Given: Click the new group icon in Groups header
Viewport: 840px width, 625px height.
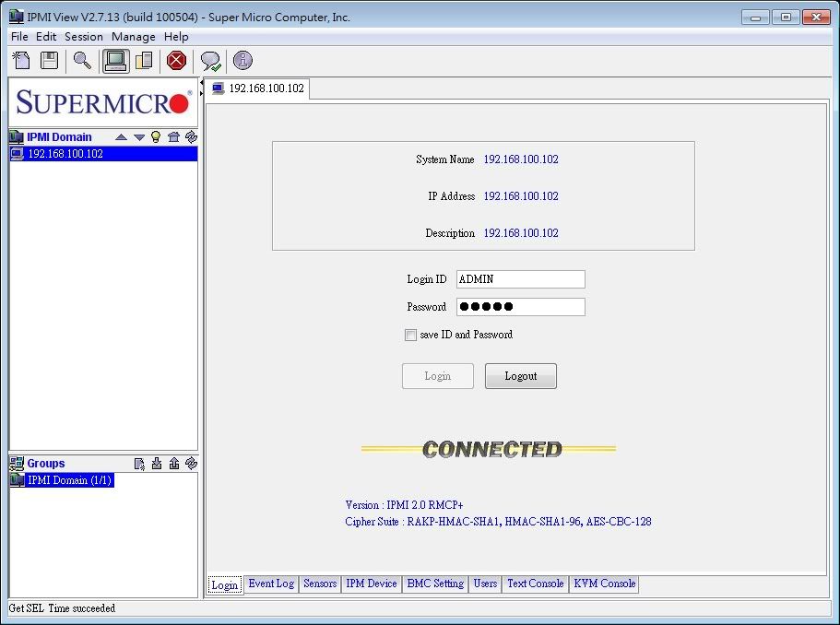Looking at the screenshot, I should click(139, 464).
